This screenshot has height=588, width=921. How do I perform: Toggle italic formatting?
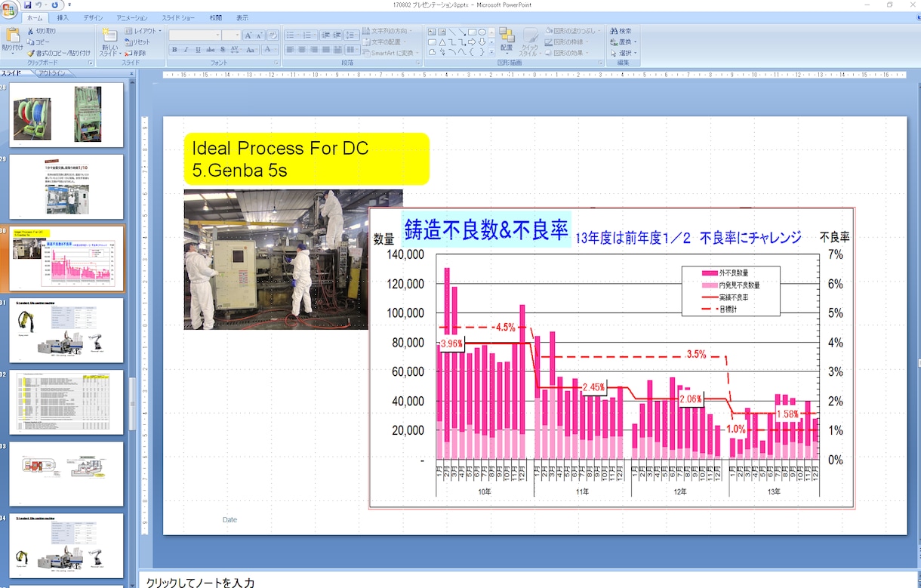coord(186,50)
